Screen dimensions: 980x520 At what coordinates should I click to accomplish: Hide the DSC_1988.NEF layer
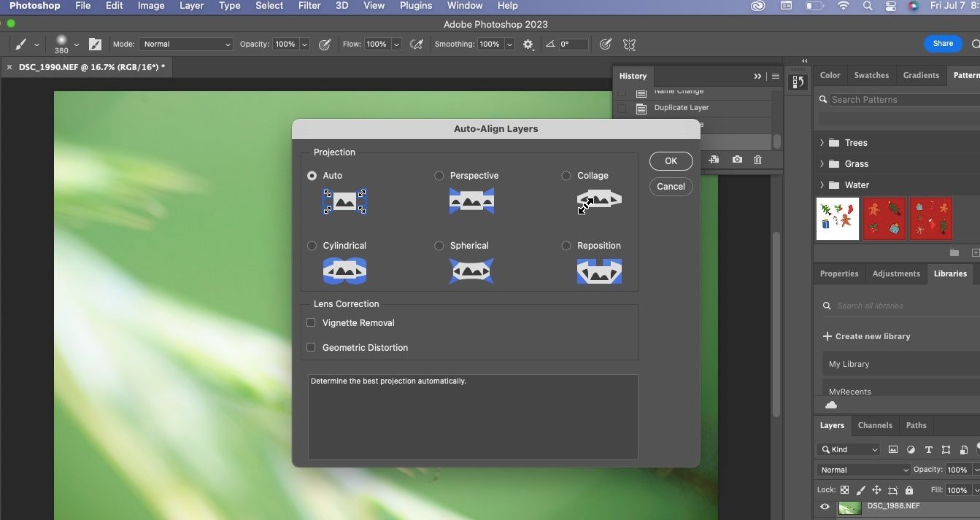[x=825, y=507]
